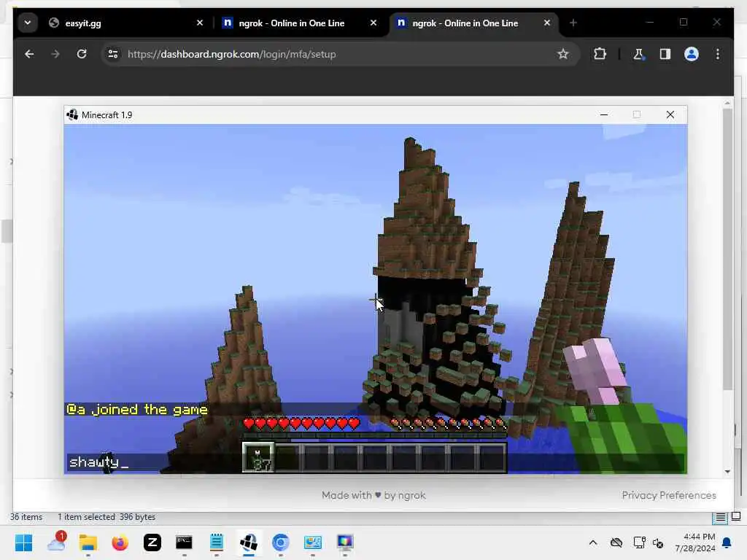Focus the Minecraft taskbar icon

(249, 542)
